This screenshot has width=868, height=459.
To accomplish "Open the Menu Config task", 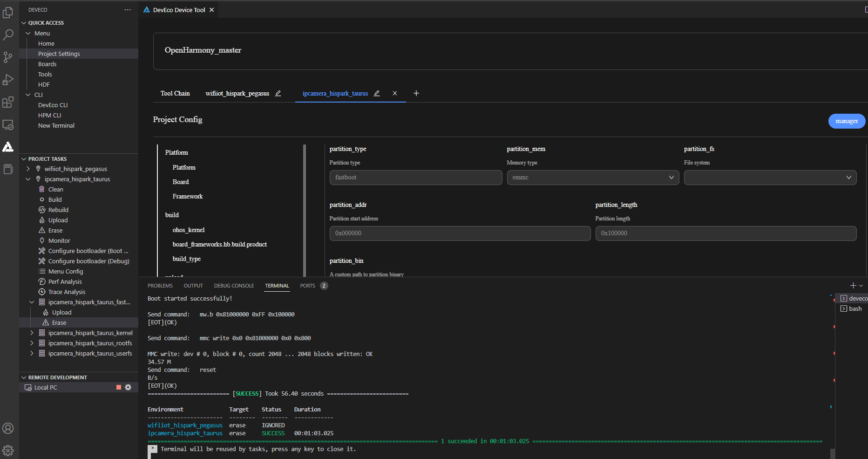I will pos(66,271).
